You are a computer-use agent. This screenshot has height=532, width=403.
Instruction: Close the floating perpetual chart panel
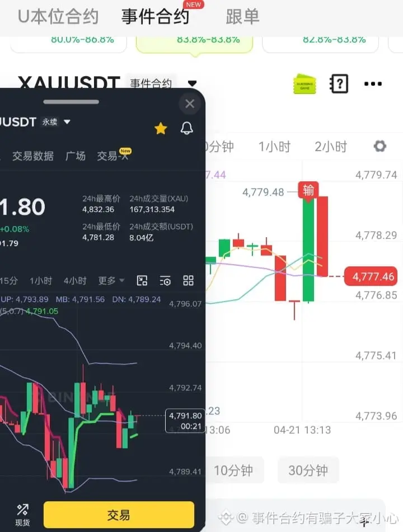pyautogui.click(x=190, y=103)
